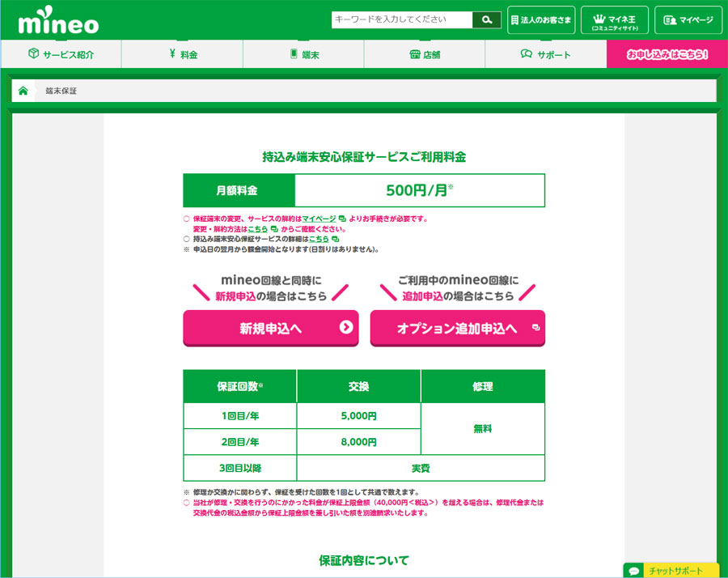728x578 pixels.
Task: Click 保証内容について heading
Action: coord(364,560)
